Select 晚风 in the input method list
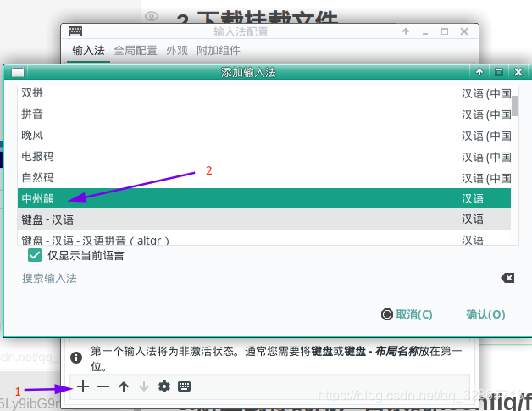 click(264, 135)
